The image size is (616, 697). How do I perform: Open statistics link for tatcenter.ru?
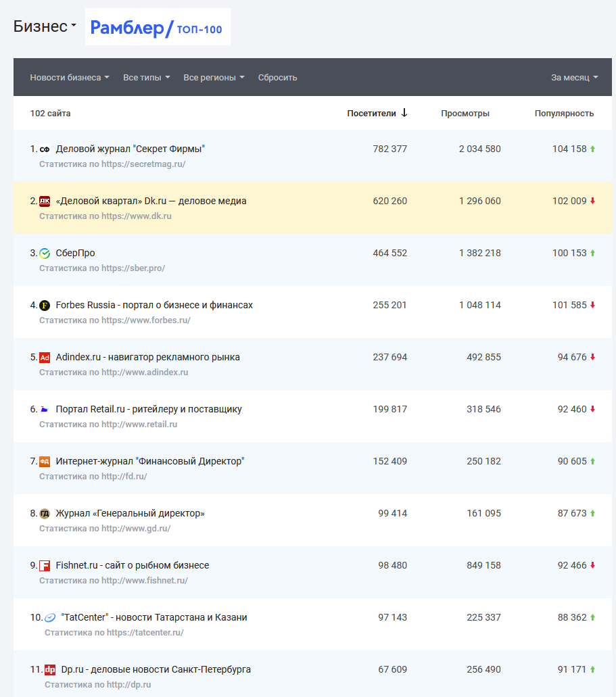click(x=114, y=633)
